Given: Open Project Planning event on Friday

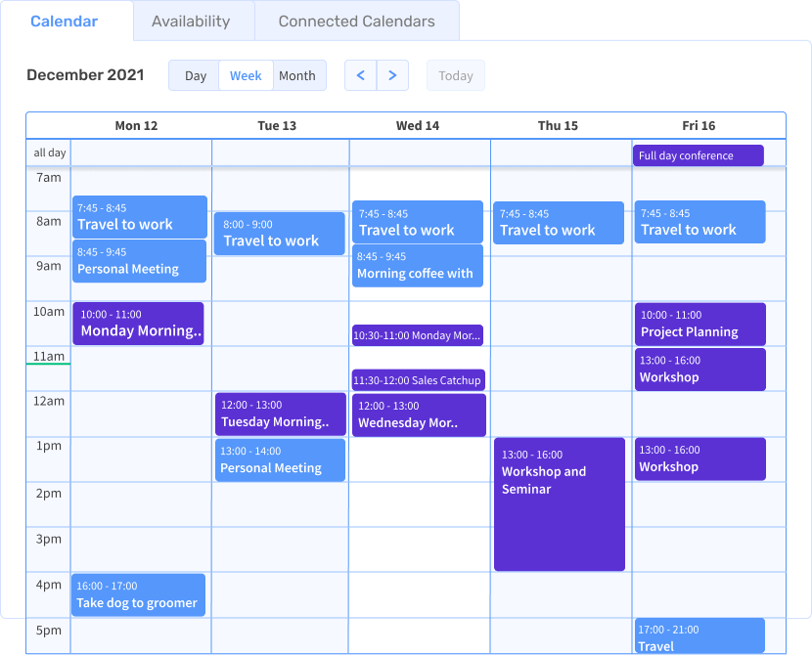Looking at the screenshot, I should click(x=700, y=325).
